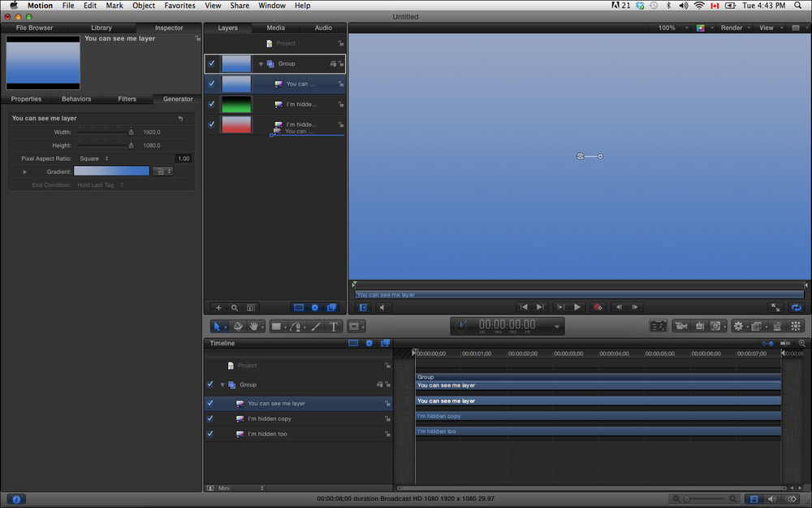
Task: Switch to the Behaviors tab
Action: (76, 99)
